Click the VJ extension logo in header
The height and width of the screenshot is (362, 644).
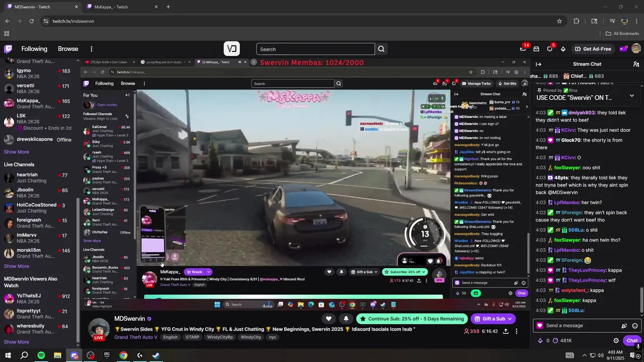pos(231,49)
